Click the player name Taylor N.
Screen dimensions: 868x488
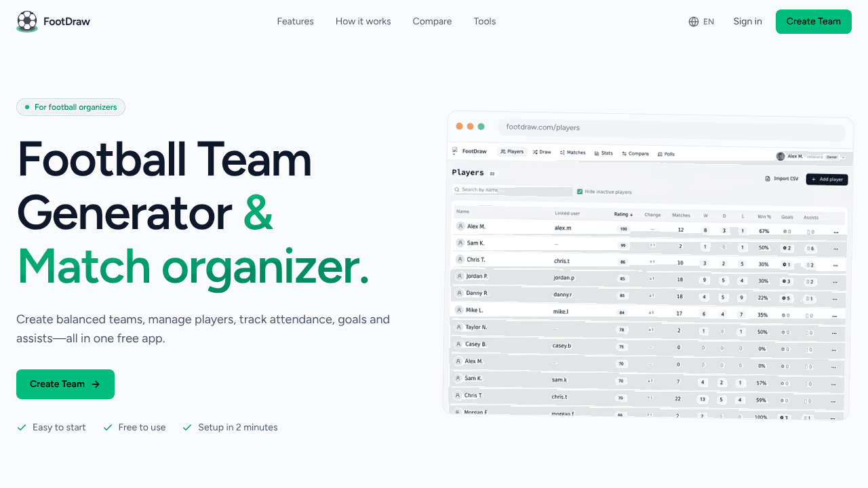click(476, 327)
